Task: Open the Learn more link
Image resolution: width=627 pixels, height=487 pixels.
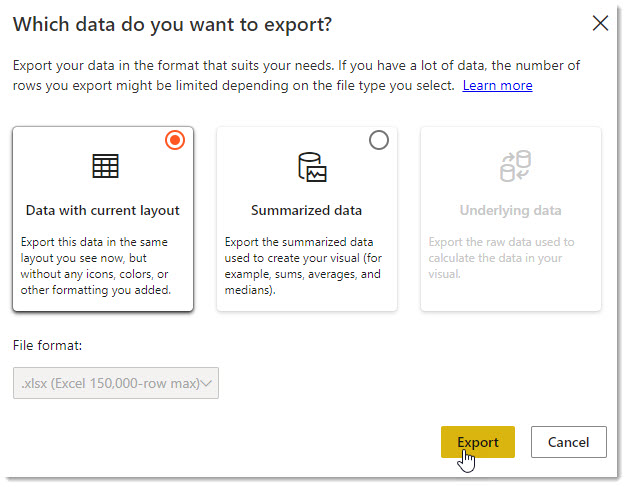Action: (497, 86)
